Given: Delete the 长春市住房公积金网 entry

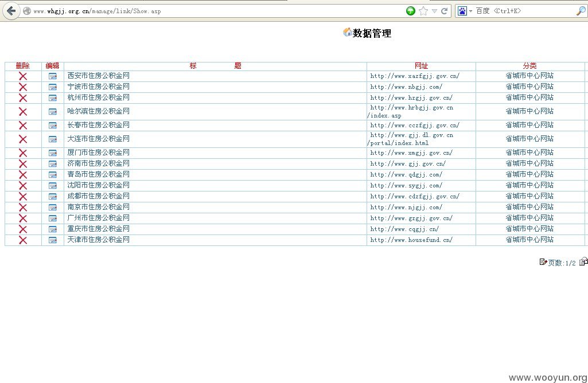Looking at the screenshot, I should [x=23, y=126].
